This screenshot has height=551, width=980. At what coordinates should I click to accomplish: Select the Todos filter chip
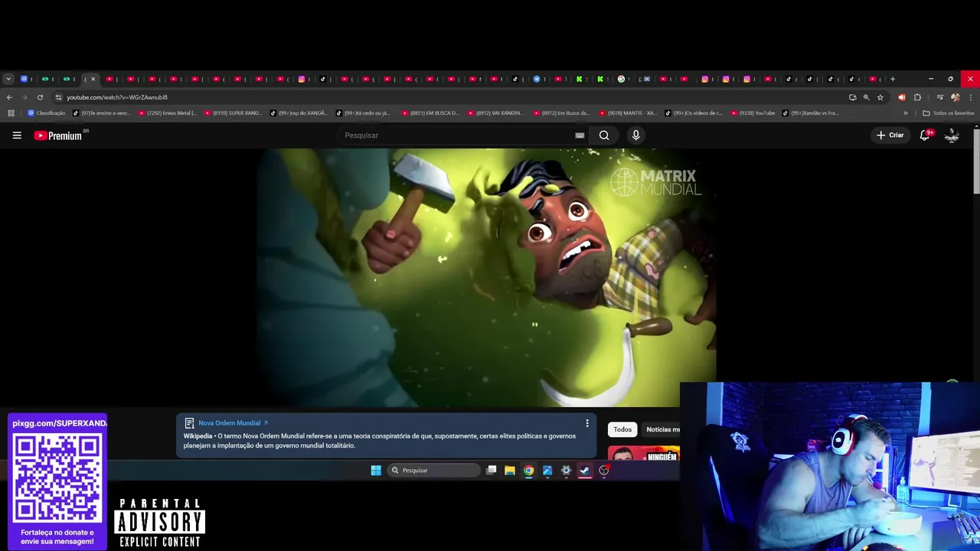pyautogui.click(x=622, y=429)
